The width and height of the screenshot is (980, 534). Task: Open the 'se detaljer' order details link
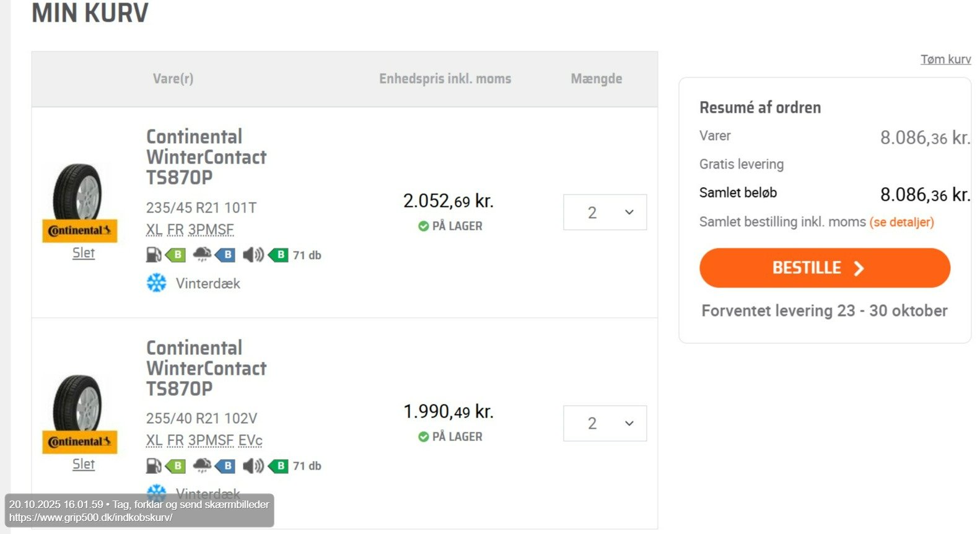(x=901, y=222)
